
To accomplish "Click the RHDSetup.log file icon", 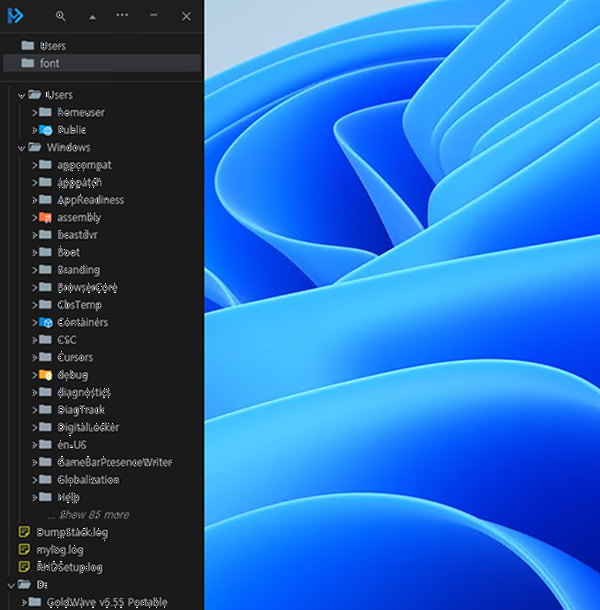I will tap(24, 567).
